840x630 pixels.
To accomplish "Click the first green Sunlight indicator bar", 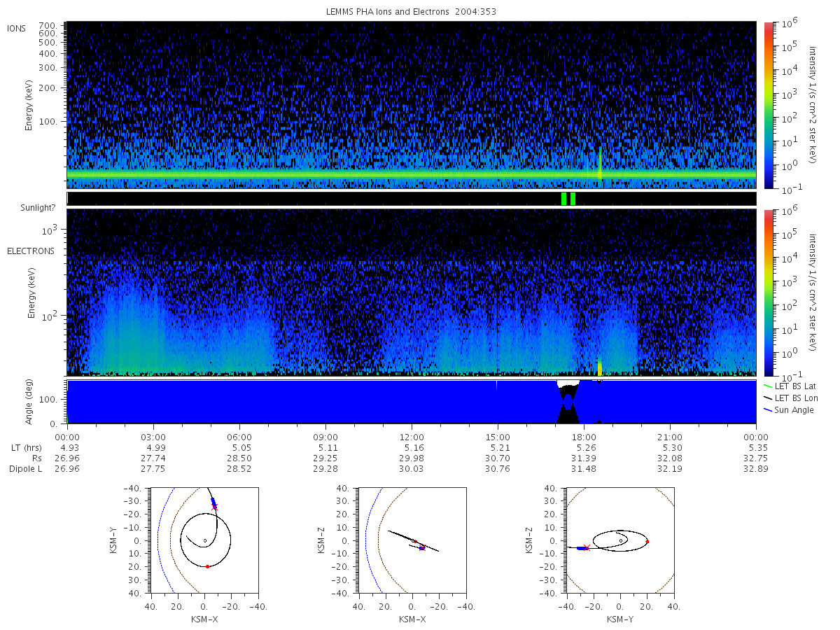I will [564, 199].
